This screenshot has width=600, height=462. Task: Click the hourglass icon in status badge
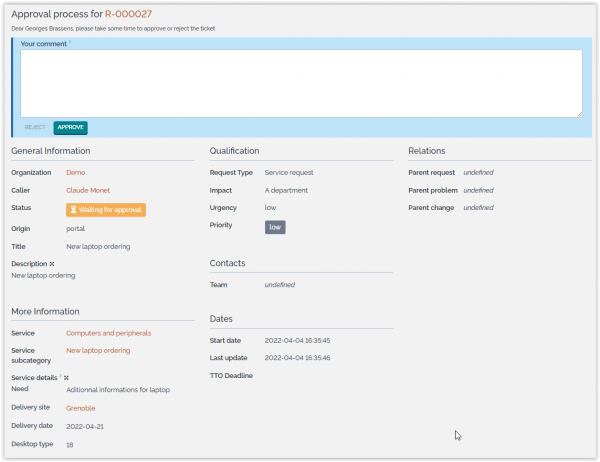pos(73,210)
